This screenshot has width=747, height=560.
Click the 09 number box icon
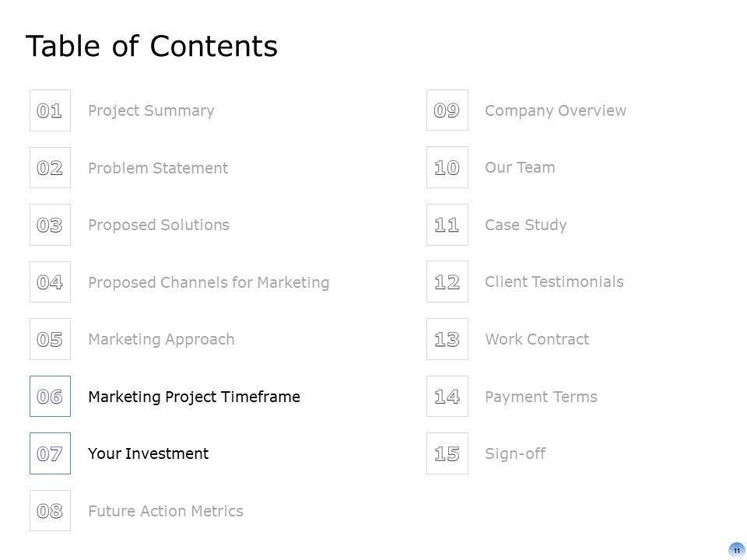pos(447,110)
